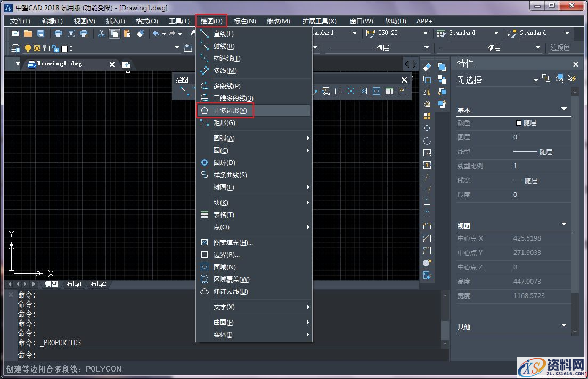Click the Save file icon in toolbar

tap(40, 34)
